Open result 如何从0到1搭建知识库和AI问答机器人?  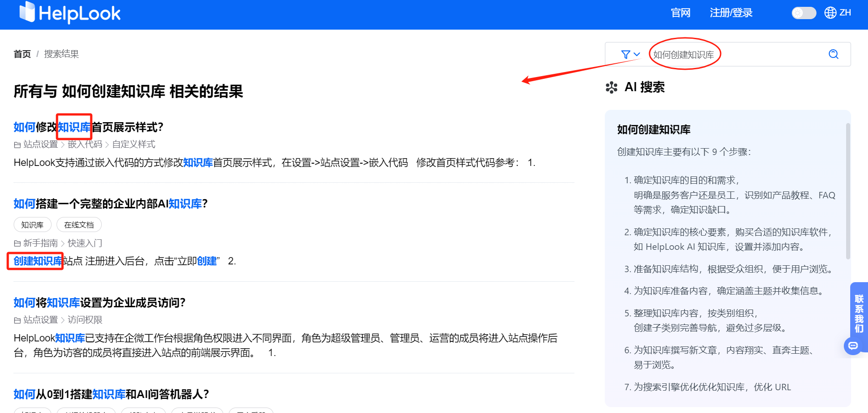coord(111,394)
